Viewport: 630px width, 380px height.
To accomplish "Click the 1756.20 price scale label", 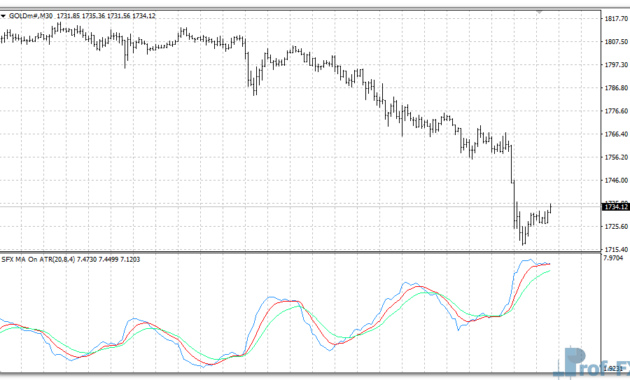I will [x=616, y=157].
